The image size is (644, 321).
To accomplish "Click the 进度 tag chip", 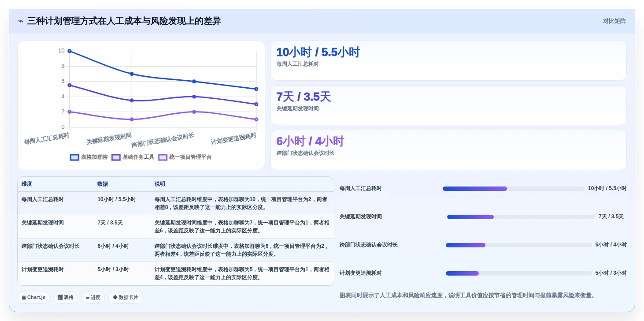I will [x=93, y=297].
